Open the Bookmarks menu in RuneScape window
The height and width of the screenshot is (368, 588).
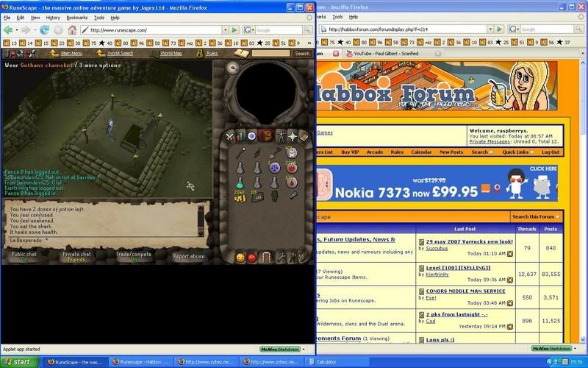[x=77, y=18]
